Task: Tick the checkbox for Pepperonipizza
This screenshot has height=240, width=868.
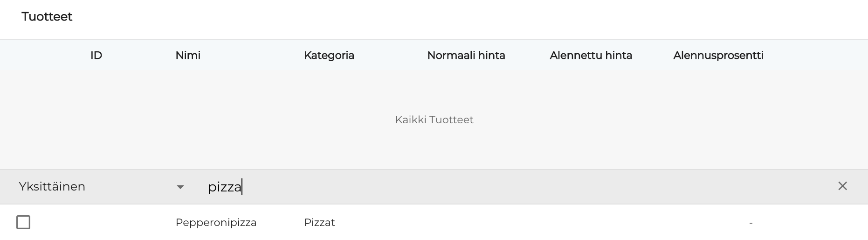Action: click(x=23, y=222)
